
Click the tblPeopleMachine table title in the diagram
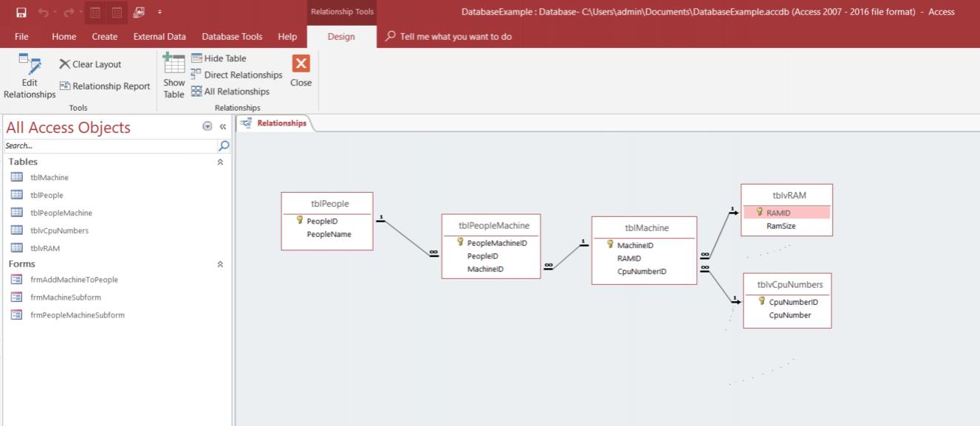click(493, 226)
